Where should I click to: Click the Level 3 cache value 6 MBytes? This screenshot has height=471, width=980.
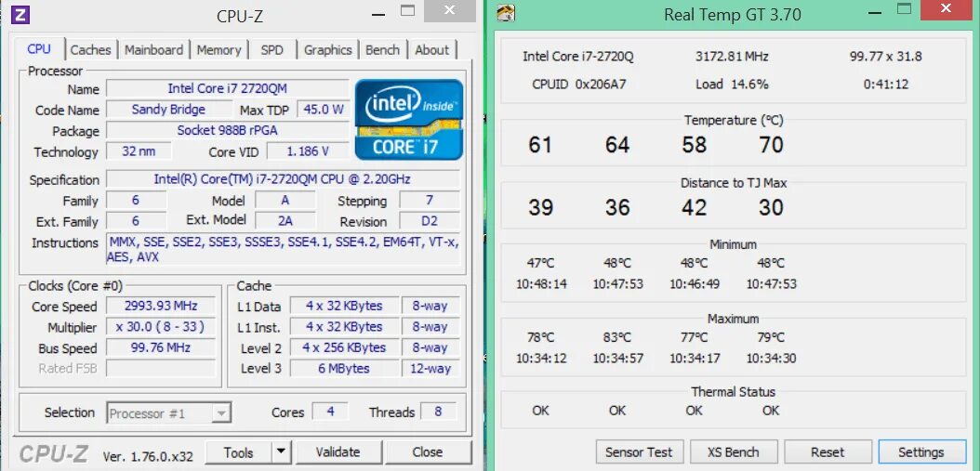344,368
